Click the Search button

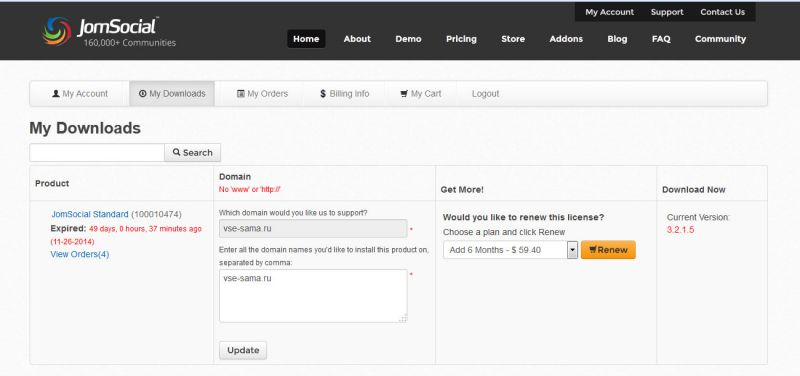pyautogui.click(x=192, y=153)
